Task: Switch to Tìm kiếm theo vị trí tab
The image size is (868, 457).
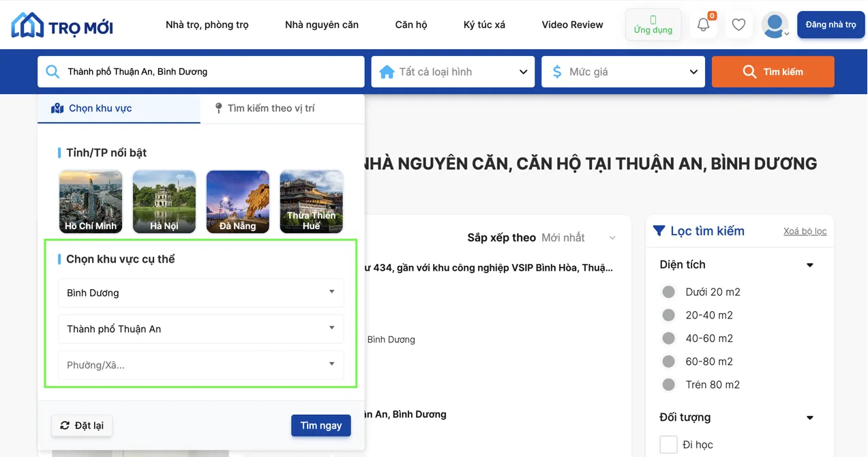Action: [265, 108]
